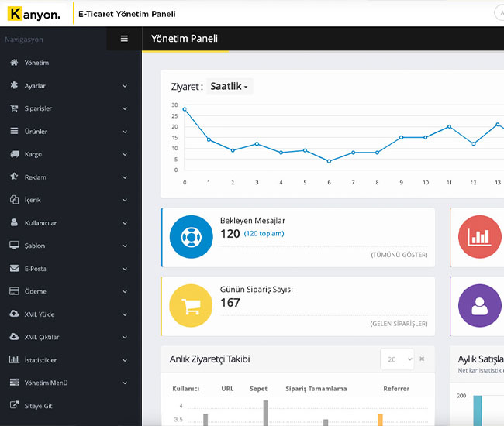504x426 pixels.
Task: Expand the Siparişler menu chevron
Action: (125, 109)
